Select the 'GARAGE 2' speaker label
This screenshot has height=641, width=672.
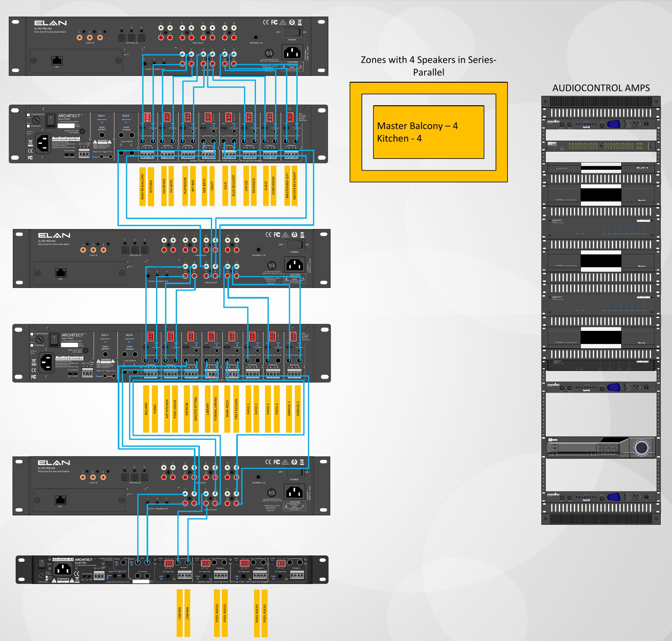tap(298, 409)
